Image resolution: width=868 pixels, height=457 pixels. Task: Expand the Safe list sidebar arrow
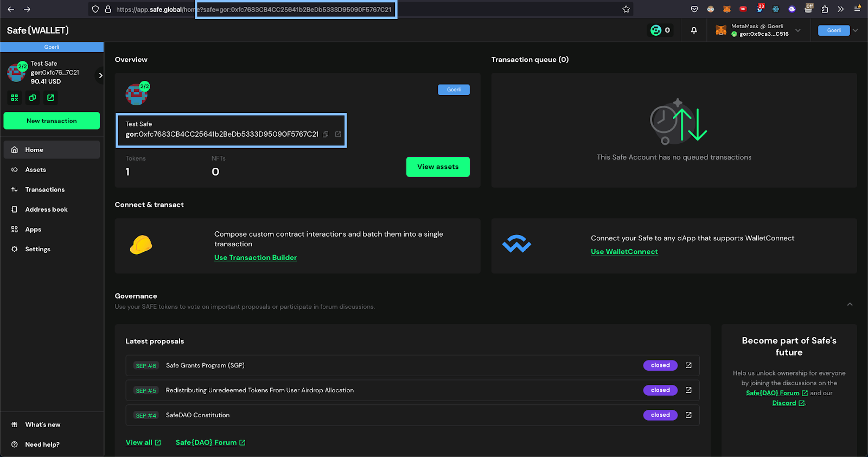click(100, 75)
